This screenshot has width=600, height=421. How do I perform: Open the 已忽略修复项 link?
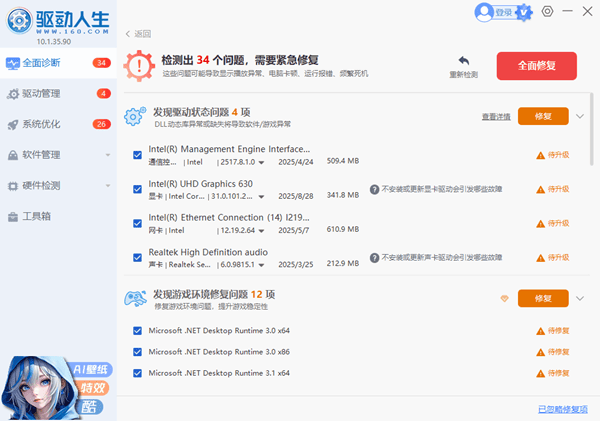[x=562, y=409]
